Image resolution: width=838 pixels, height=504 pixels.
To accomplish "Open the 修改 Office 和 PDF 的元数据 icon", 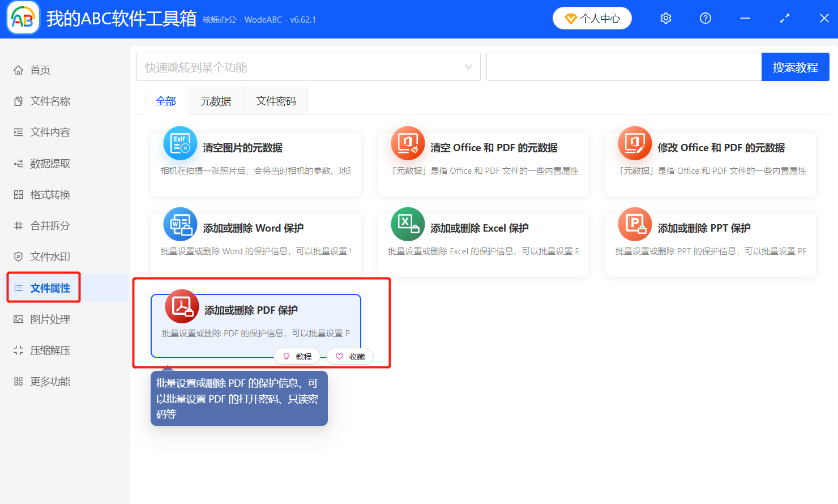I will pyautogui.click(x=634, y=143).
